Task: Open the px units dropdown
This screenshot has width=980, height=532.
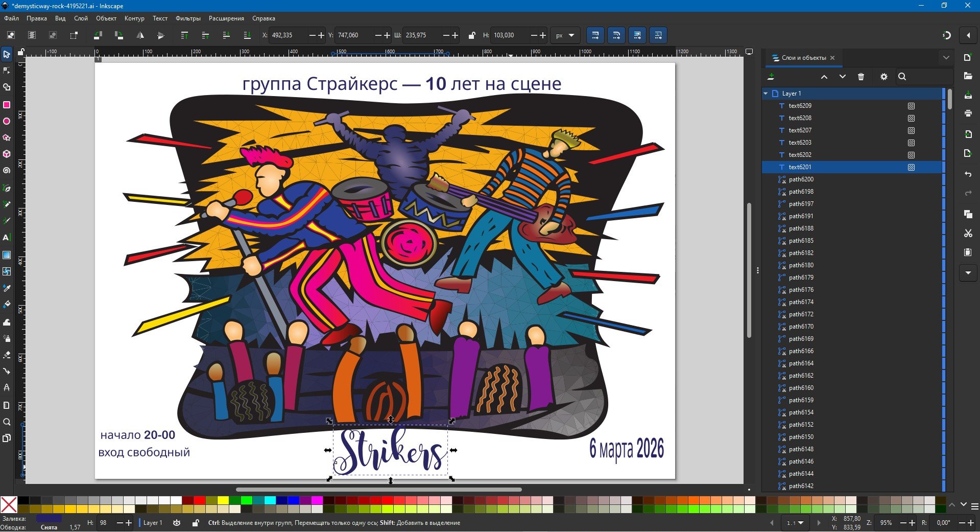Action: pos(565,35)
